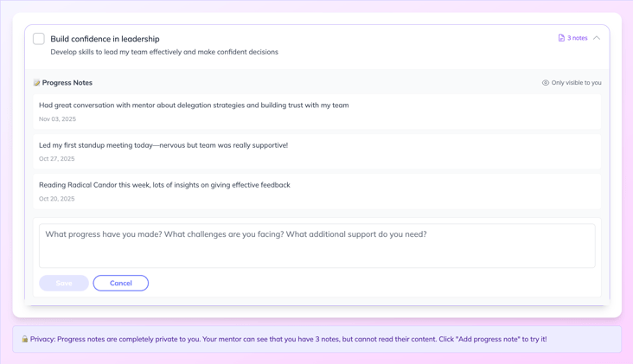Click the notepad icon next to Progress Notes
Screen dimensions: 633x364
(36, 83)
